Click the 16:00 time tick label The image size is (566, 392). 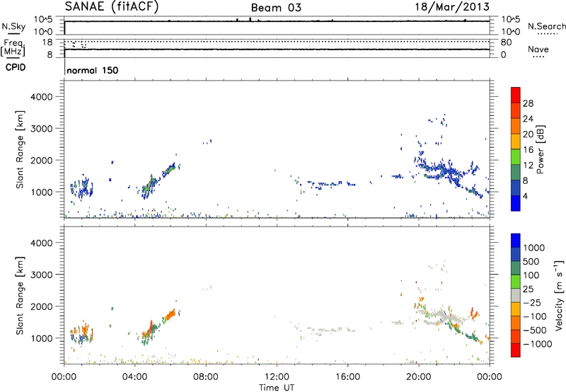[347, 377]
